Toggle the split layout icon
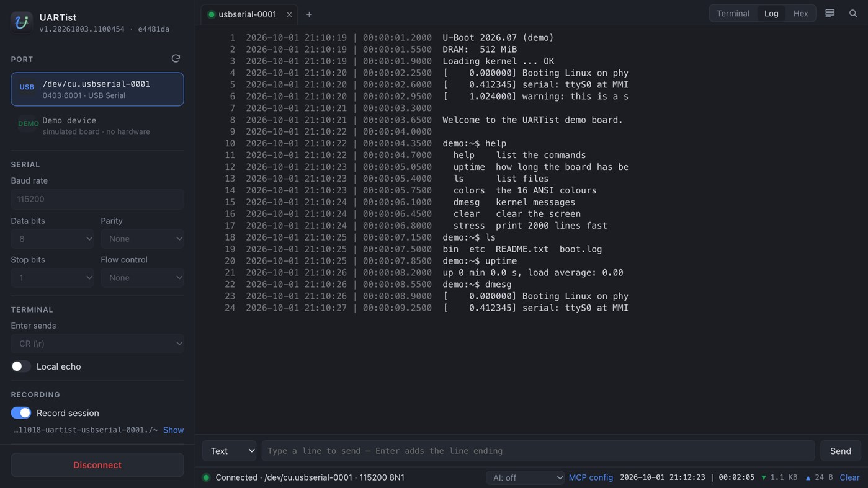Image resolution: width=868 pixels, height=488 pixels. click(830, 13)
